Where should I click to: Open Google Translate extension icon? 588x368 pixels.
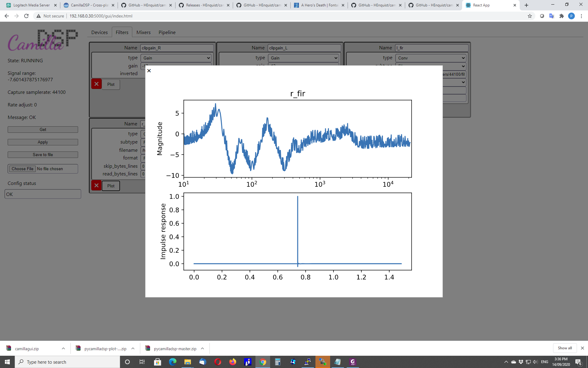pos(552,16)
